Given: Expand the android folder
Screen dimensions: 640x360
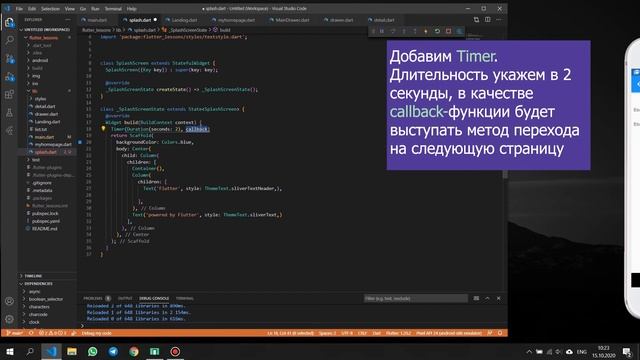Looking at the screenshot, I should click(40, 60).
